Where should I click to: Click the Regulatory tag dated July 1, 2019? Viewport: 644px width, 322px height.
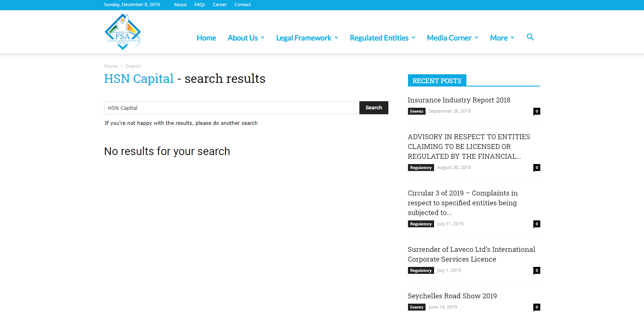[421, 271]
